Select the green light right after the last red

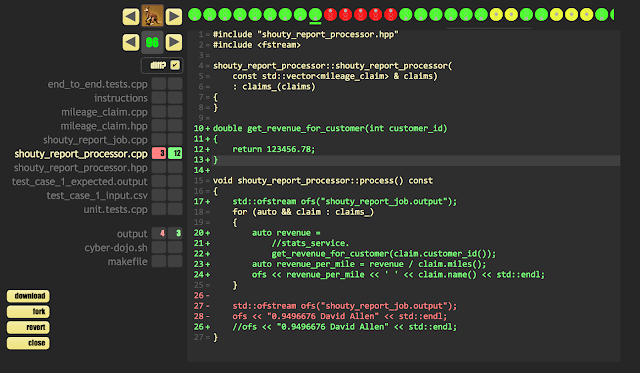[x=406, y=14]
